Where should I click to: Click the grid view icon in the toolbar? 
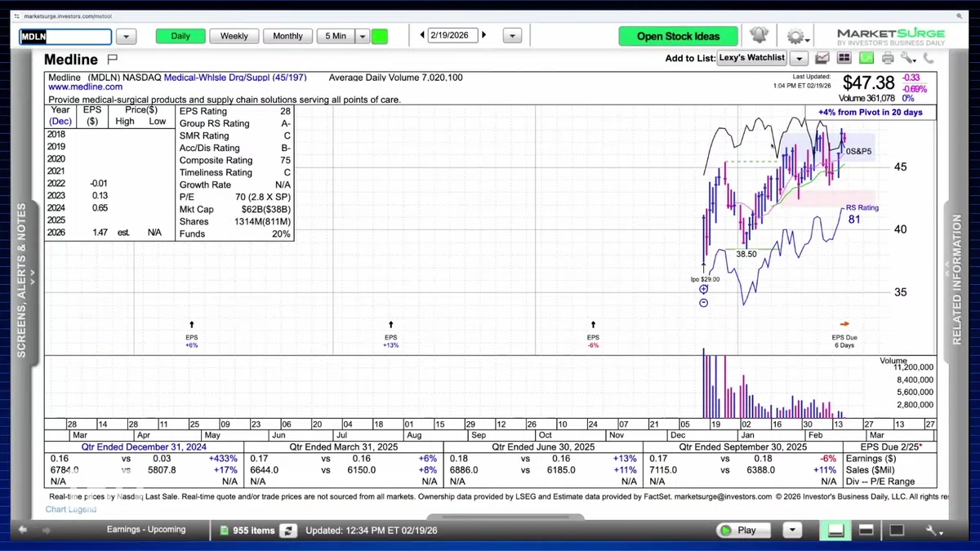coord(844,58)
